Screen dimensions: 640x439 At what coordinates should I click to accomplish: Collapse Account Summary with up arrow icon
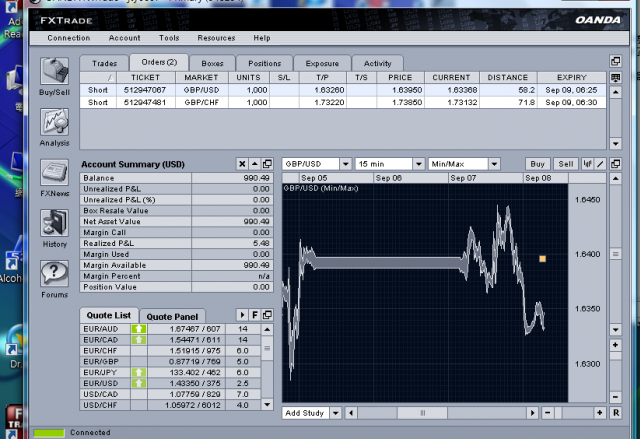pyautogui.click(x=255, y=164)
